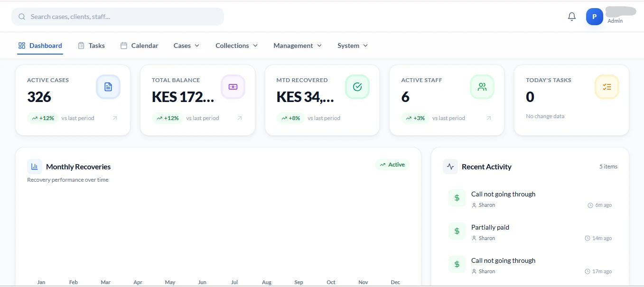Click the Active Cases document icon
The image size is (644, 287).
pyautogui.click(x=108, y=87)
